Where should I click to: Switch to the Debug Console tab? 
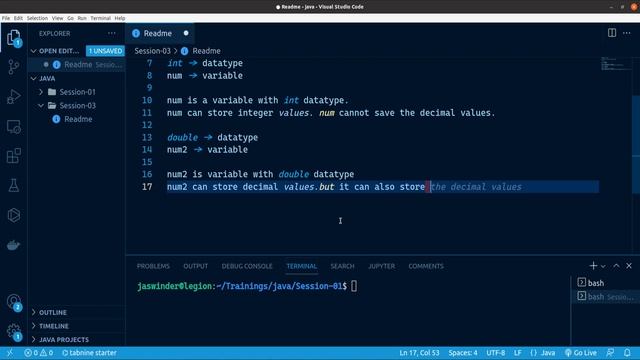point(247,266)
